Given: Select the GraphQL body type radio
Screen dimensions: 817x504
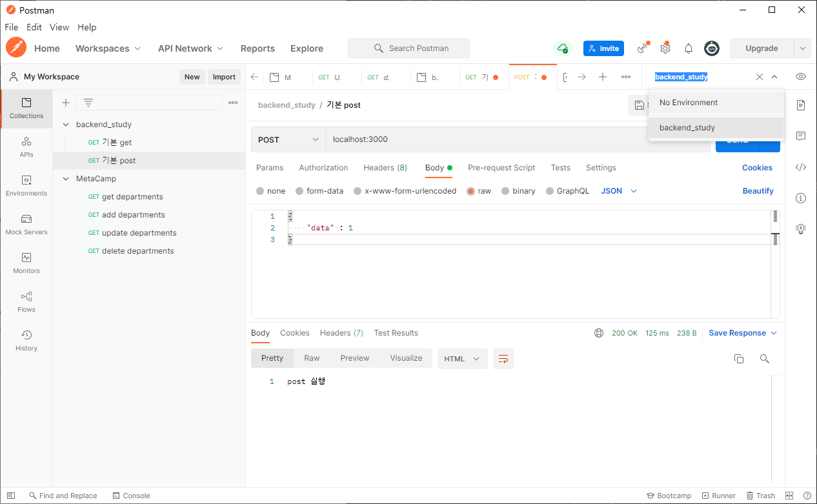Looking at the screenshot, I should tap(550, 191).
